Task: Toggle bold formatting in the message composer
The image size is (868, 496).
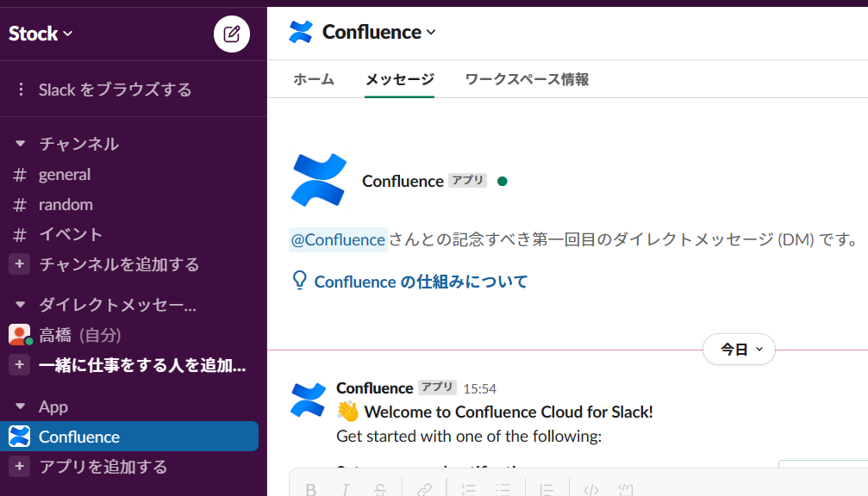Action: [311, 489]
